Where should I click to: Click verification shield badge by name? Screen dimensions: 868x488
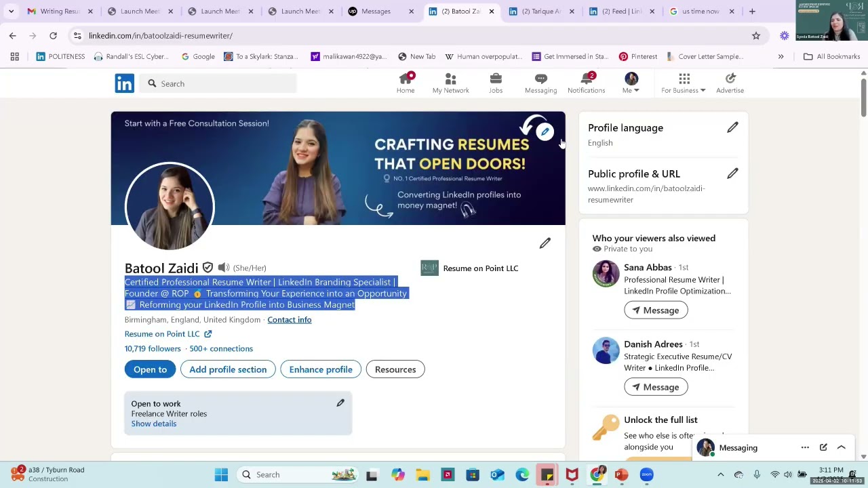click(x=208, y=268)
